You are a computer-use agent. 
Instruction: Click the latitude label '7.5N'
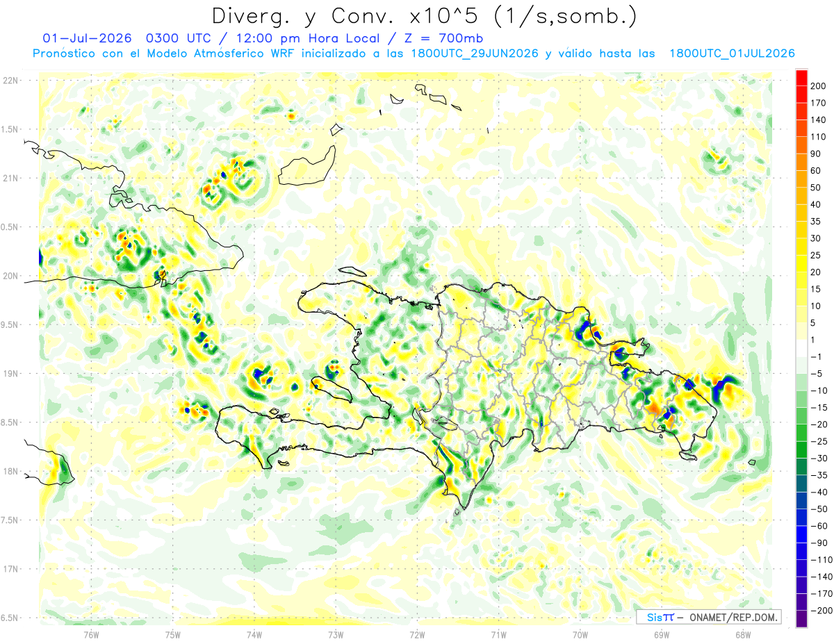tap(10, 520)
